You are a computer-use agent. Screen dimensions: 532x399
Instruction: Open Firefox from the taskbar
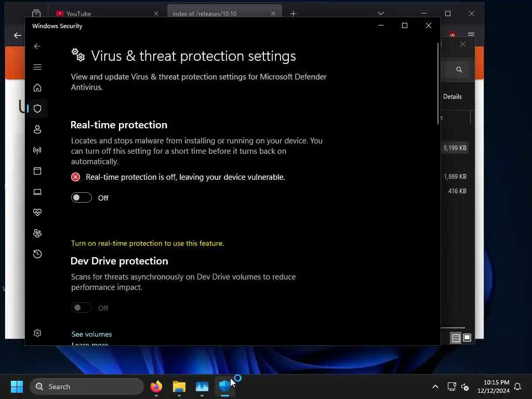coord(156,387)
